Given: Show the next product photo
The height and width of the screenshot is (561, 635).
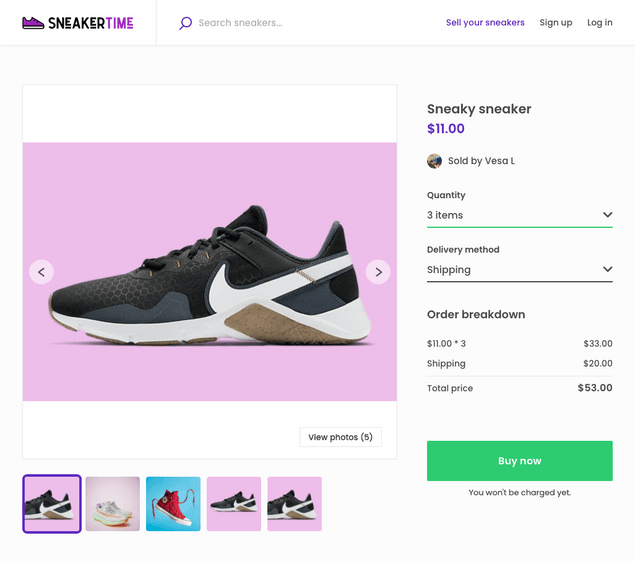Looking at the screenshot, I should [x=377, y=271].
